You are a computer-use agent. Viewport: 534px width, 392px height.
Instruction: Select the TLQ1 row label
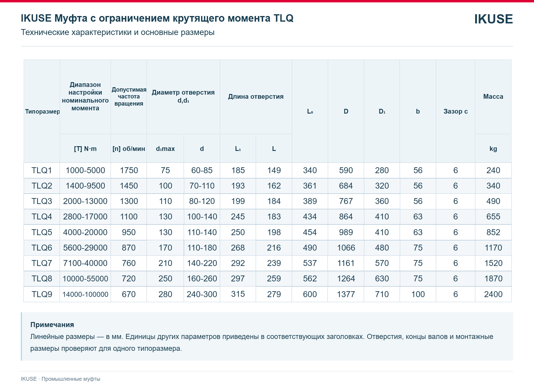tap(42, 170)
